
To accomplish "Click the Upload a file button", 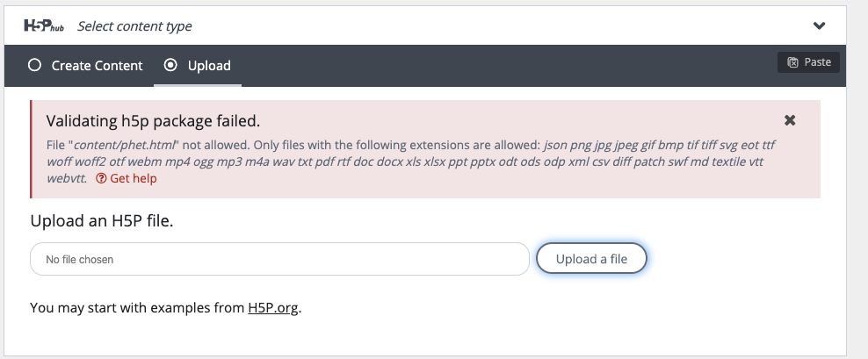I will 591,258.
